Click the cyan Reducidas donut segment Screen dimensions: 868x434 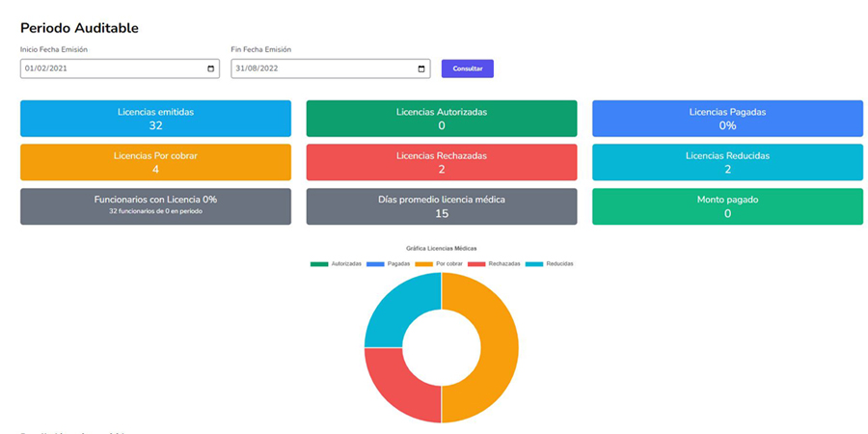click(x=401, y=308)
